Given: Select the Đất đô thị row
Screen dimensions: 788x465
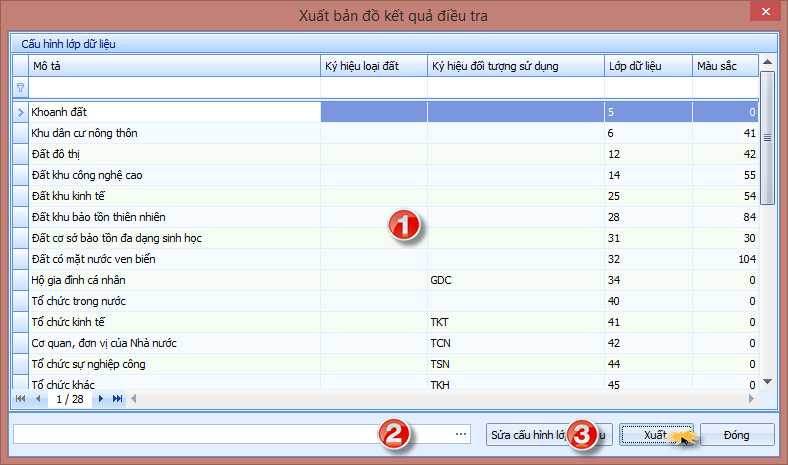Looking at the screenshot, I should pyautogui.click(x=170, y=154).
